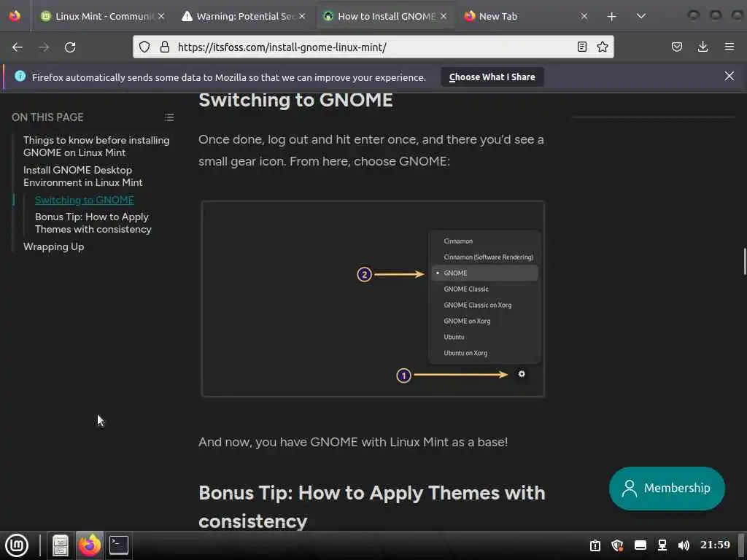
Task: Dismiss the Firefox data notification bar
Action: 729,76
